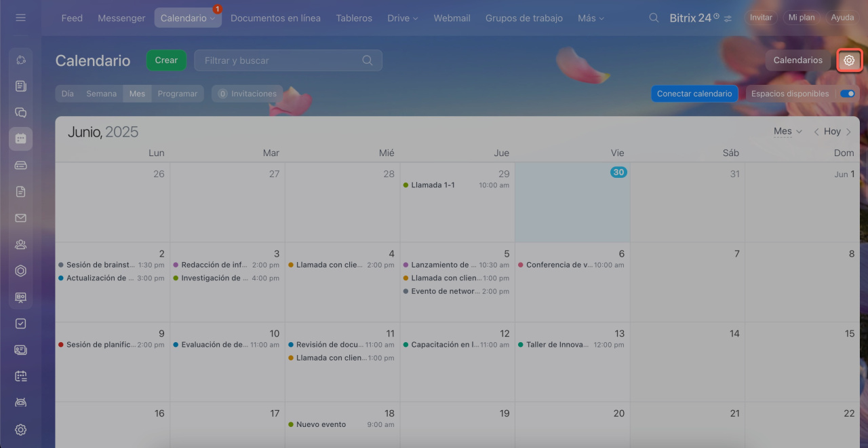This screenshot has height=448, width=868.
Task: Click the search magnifier in top bar
Action: click(x=654, y=18)
